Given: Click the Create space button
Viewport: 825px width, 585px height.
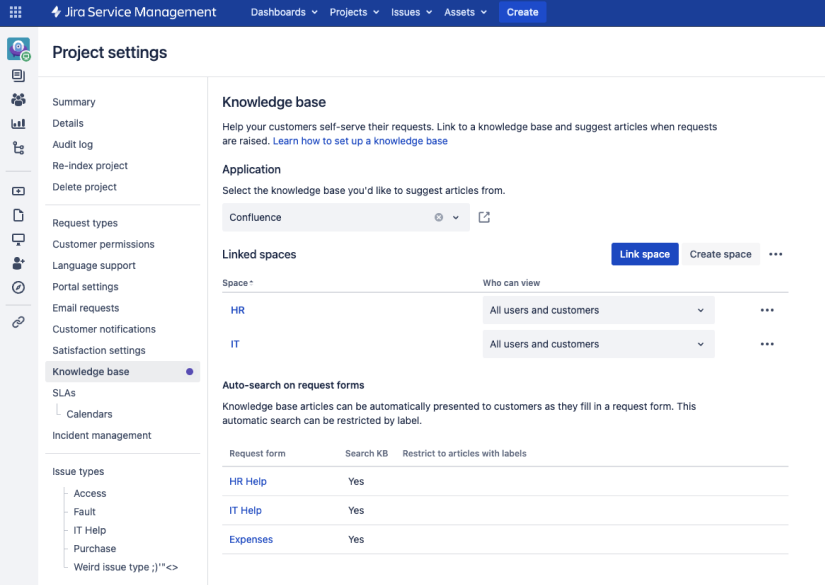Looking at the screenshot, I should pos(720,254).
